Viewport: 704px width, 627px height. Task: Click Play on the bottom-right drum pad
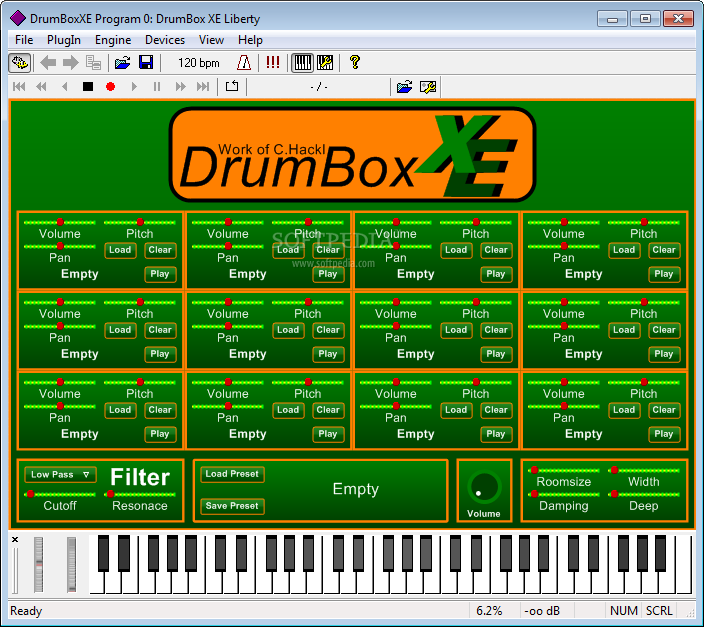(664, 434)
